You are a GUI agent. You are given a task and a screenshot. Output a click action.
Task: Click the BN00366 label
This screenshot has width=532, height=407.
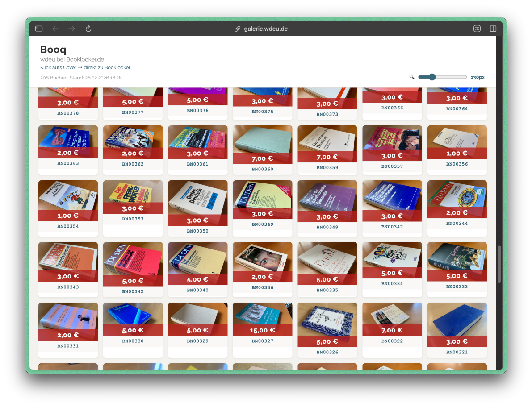point(392,108)
